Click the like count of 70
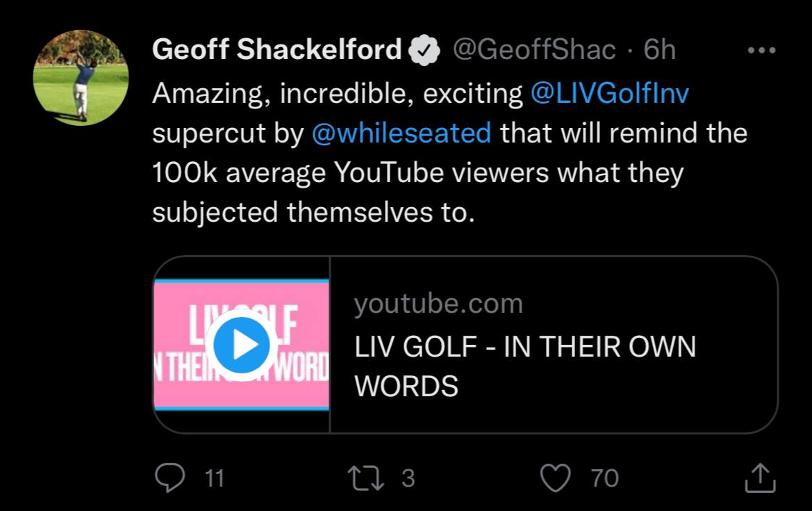Screen dimensions: 812x511 point(604,478)
